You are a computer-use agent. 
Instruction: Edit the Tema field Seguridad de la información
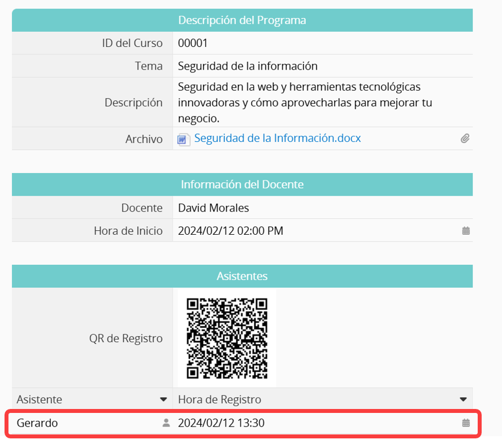tap(248, 66)
